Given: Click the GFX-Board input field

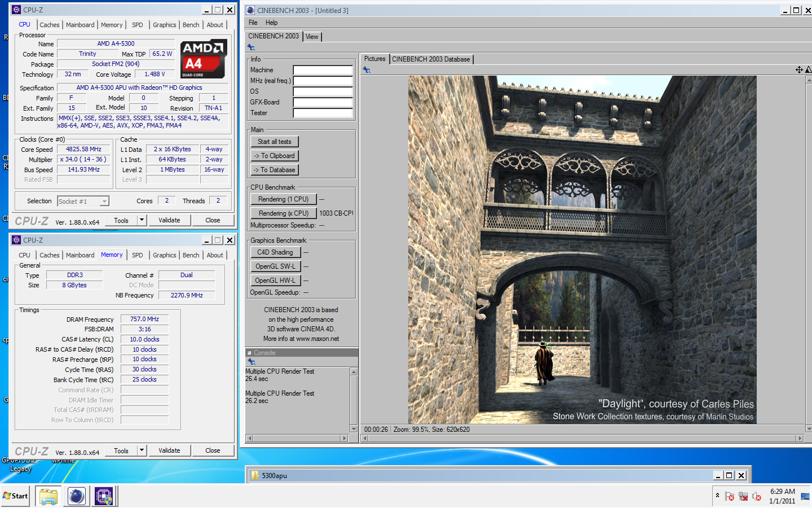Looking at the screenshot, I should (x=323, y=102).
